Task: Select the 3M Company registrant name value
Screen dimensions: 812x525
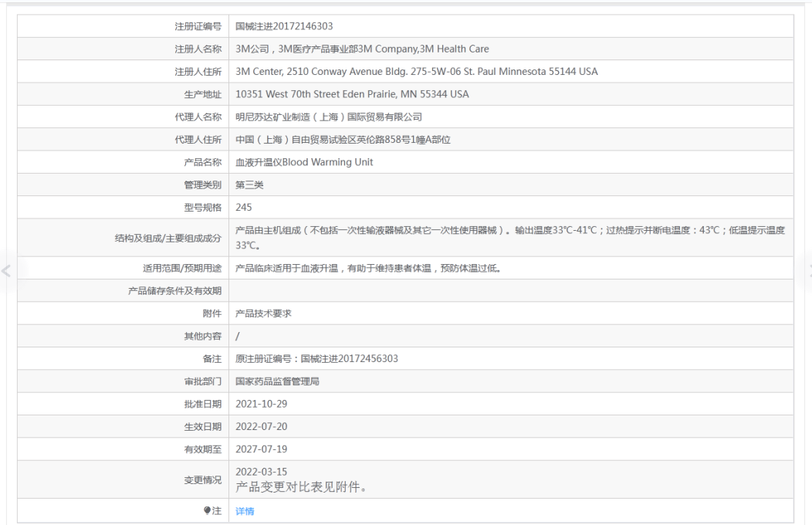Action: [x=362, y=49]
